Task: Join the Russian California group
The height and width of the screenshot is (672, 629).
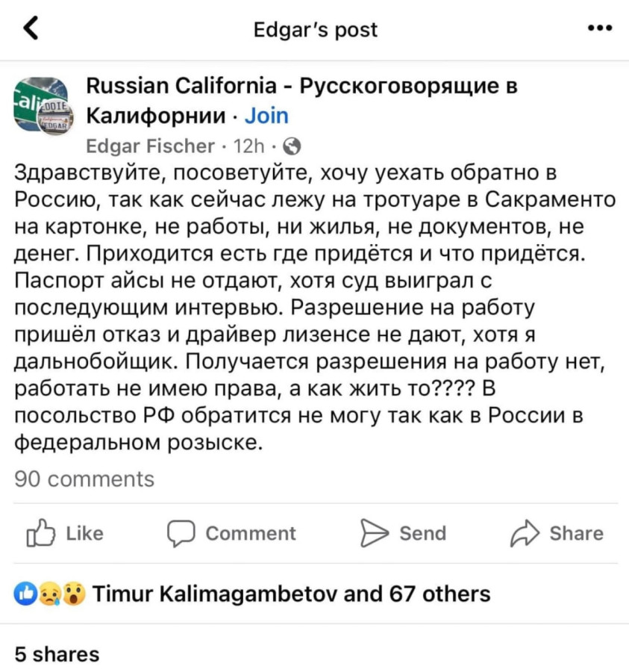Action: [x=266, y=116]
